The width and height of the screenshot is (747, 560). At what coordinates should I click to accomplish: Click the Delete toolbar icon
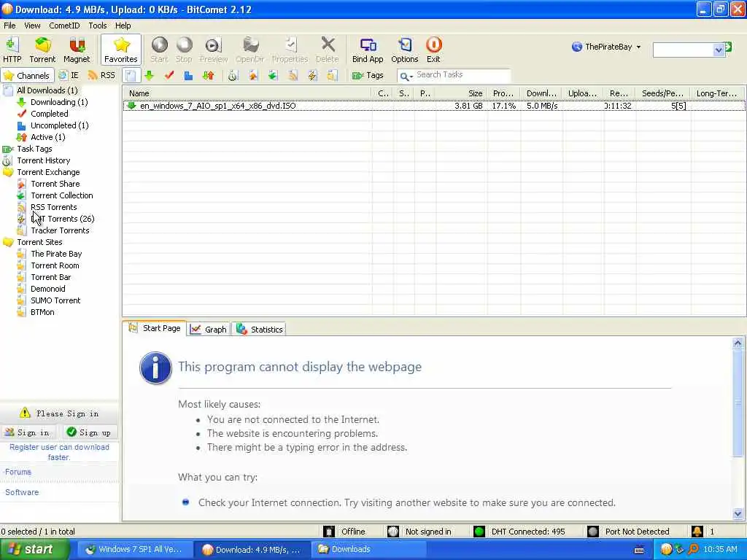coord(328,50)
